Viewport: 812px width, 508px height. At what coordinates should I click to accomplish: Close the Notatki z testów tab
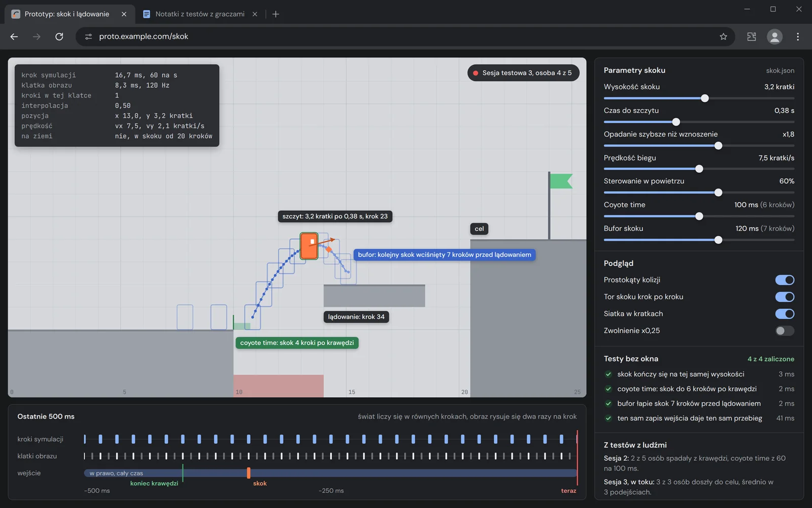pos(255,14)
